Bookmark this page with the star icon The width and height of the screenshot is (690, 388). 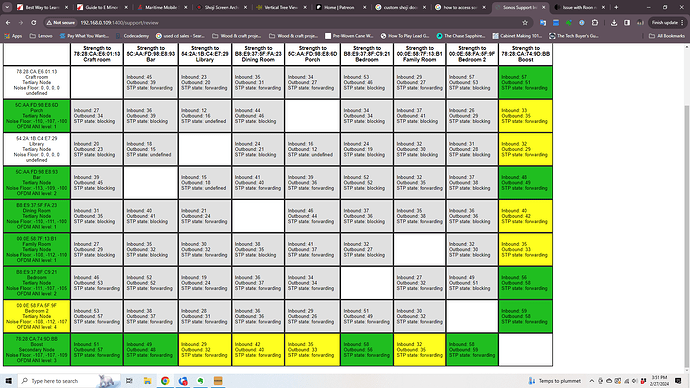click(525, 22)
